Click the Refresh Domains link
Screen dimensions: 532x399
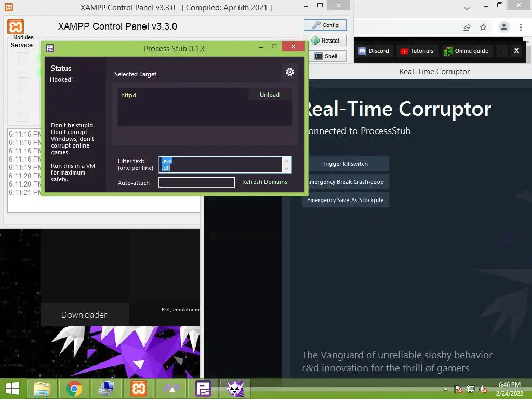(264, 182)
